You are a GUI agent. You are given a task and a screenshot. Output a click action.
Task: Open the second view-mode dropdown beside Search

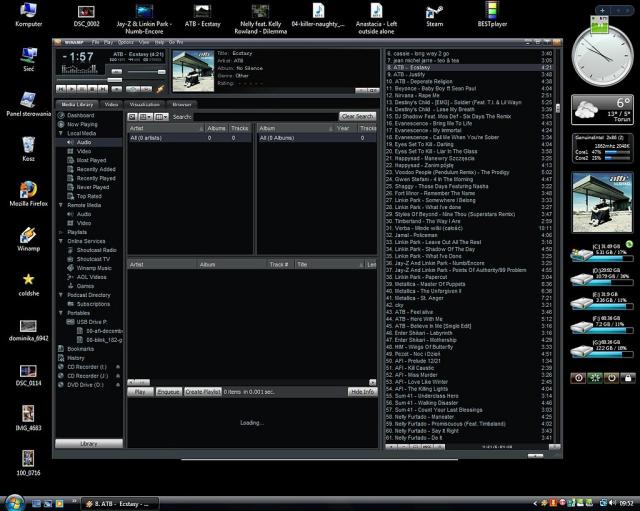pos(146,117)
